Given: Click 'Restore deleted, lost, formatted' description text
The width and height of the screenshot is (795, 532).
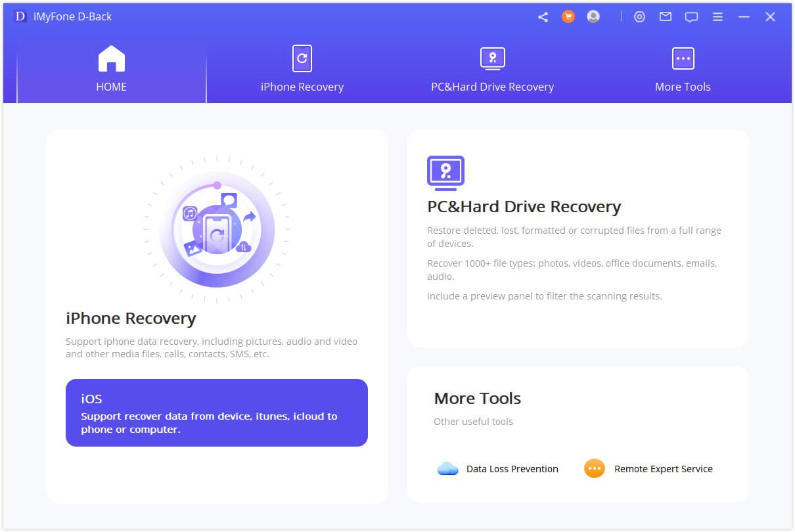Looking at the screenshot, I should click(574, 237).
